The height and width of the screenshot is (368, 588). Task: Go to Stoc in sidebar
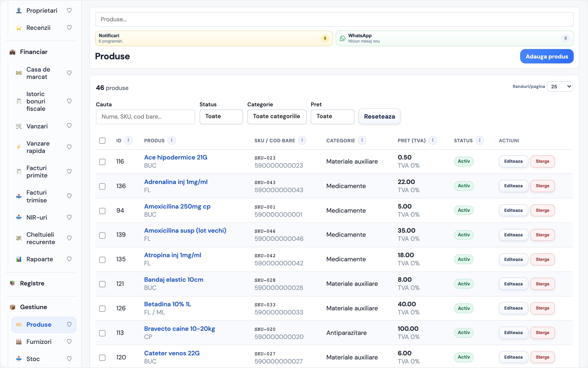tap(33, 359)
